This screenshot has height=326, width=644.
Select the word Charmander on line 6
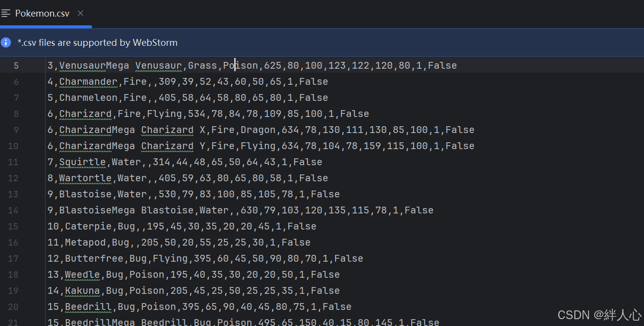[88, 81]
